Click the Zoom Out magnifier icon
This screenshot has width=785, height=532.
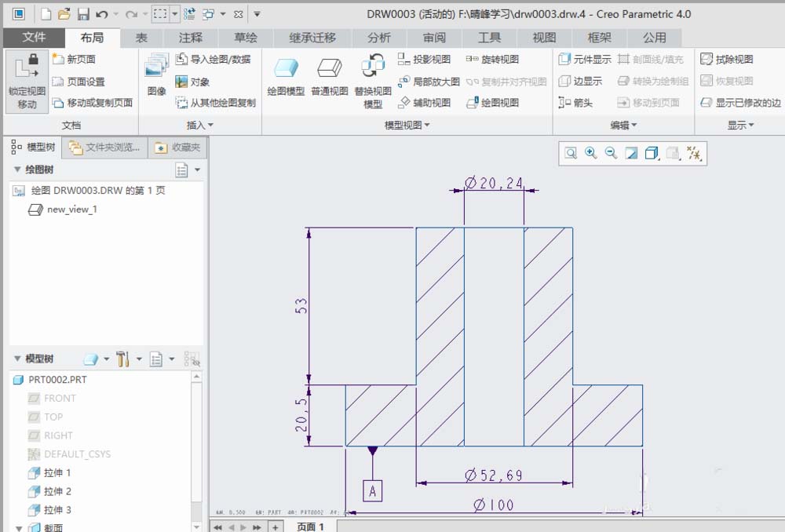click(611, 153)
